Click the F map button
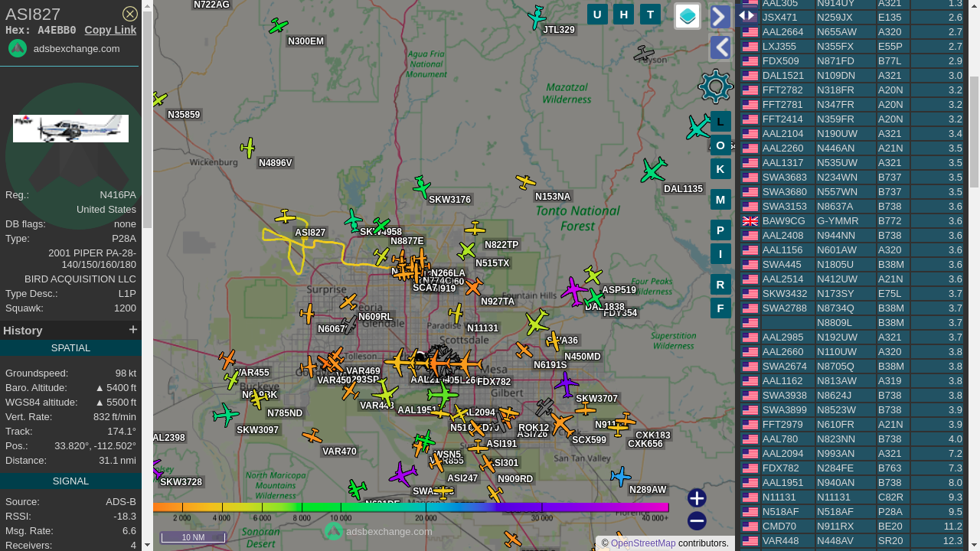 [x=720, y=308]
